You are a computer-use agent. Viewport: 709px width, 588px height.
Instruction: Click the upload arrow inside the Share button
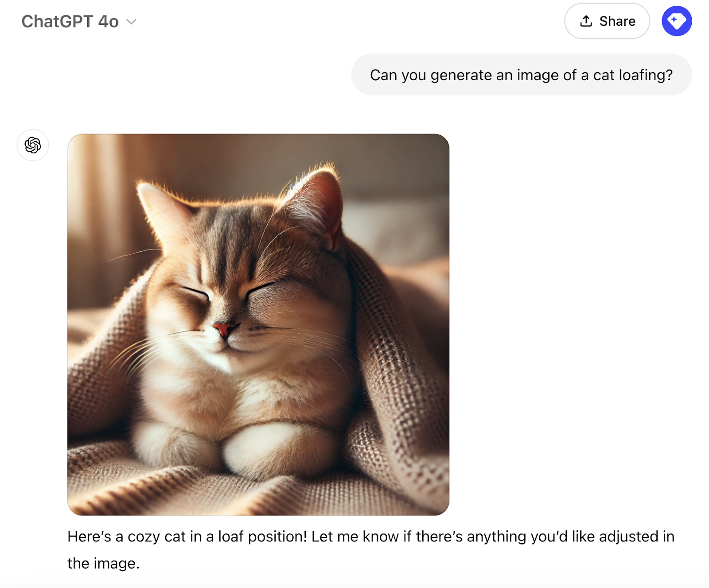(586, 21)
